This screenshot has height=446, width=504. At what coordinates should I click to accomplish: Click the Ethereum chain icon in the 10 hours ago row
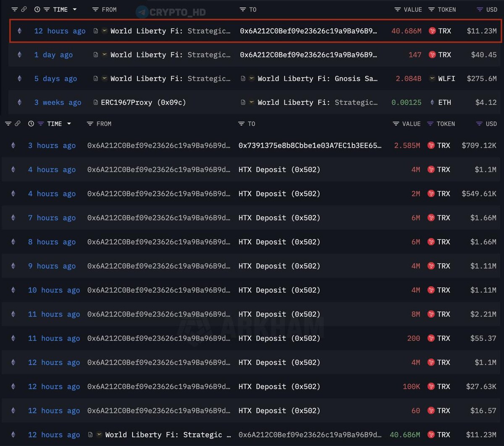(13, 290)
